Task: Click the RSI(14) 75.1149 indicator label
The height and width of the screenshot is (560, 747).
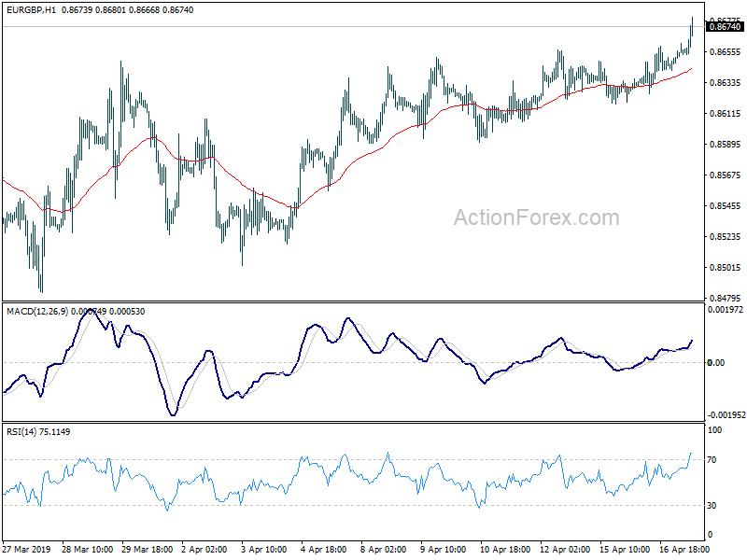Action: pyautogui.click(x=38, y=432)
